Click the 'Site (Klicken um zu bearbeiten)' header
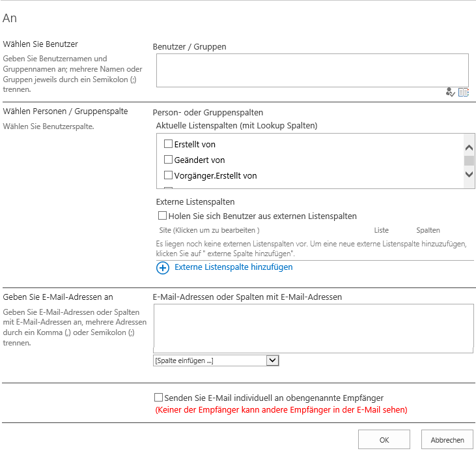476x455 pixels. (x=209, y=230)
